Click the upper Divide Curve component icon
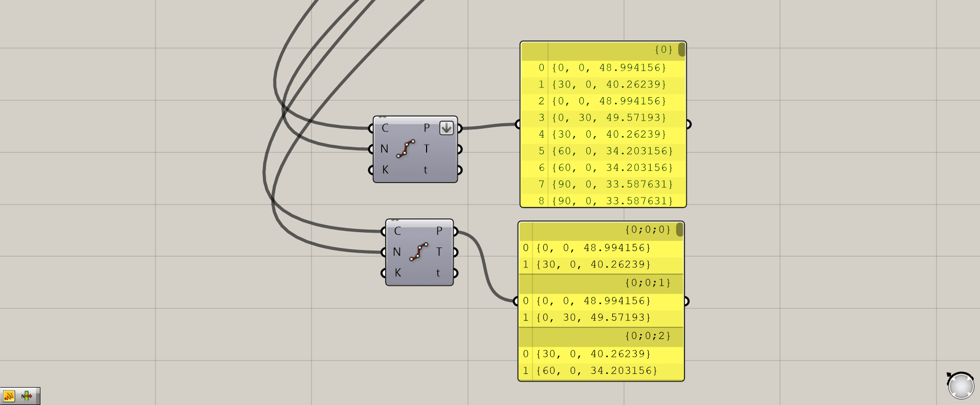The height and width of the screenshot is (405, 980). click(406, 149)
